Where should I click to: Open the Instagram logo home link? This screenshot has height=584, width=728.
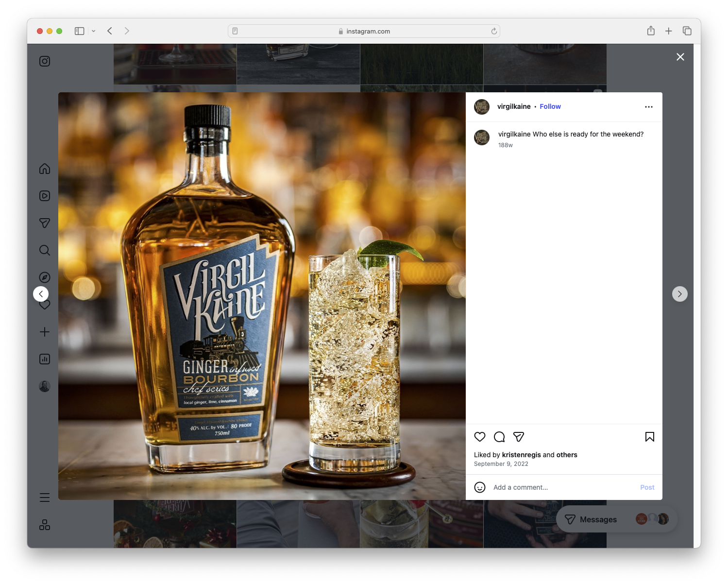[45, 61]
